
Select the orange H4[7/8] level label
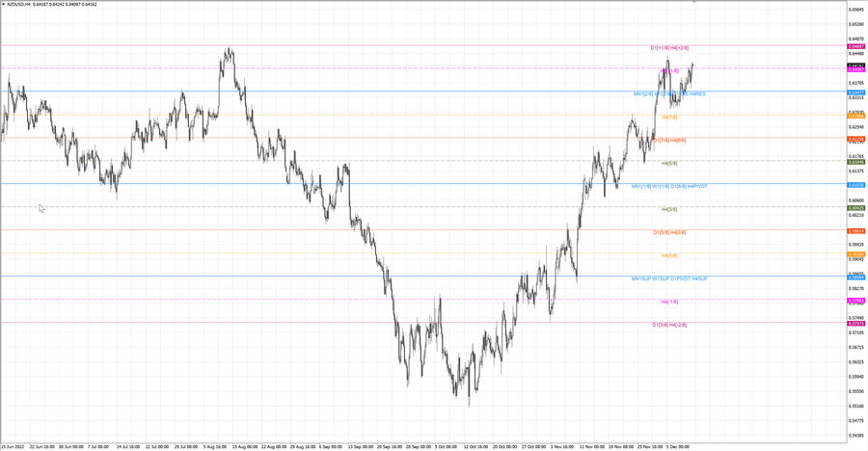pyautogui.click(x=669, y=118)
